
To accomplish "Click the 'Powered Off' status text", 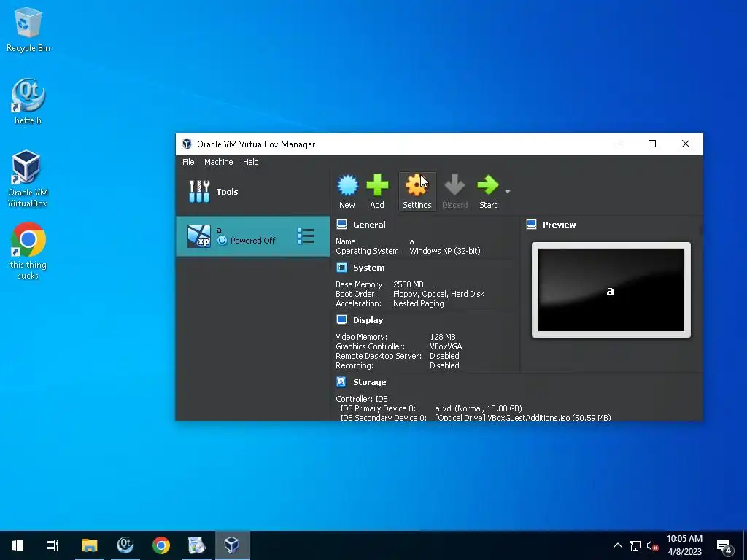I will pyautogui.click(x=252, y=241).
